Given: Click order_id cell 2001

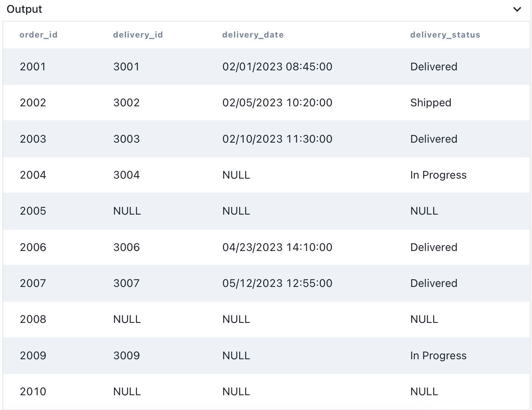Looking at the screenshot, I should [33, 67].
